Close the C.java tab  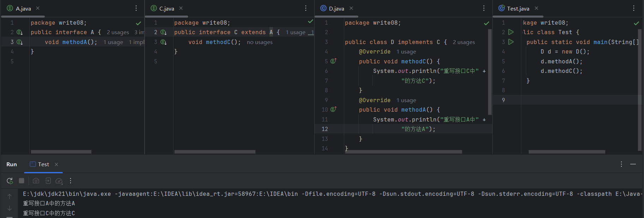(181, 8)
